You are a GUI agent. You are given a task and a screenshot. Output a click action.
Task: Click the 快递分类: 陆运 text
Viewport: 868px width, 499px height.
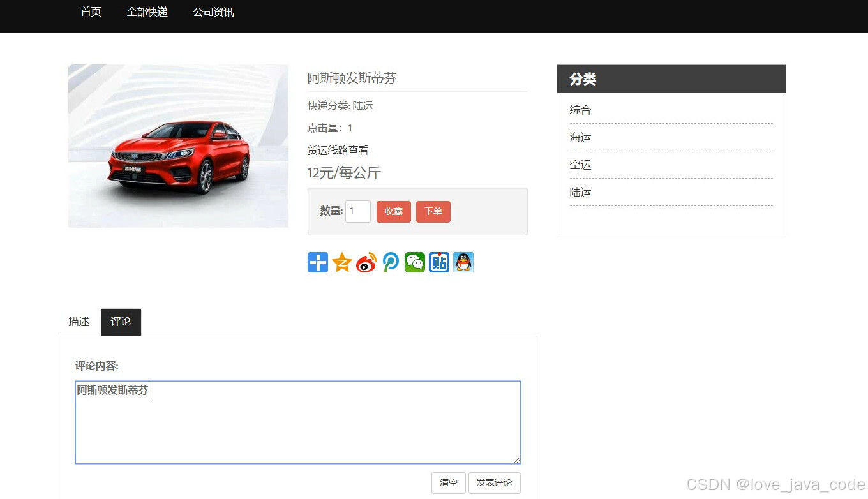point(340,106)
